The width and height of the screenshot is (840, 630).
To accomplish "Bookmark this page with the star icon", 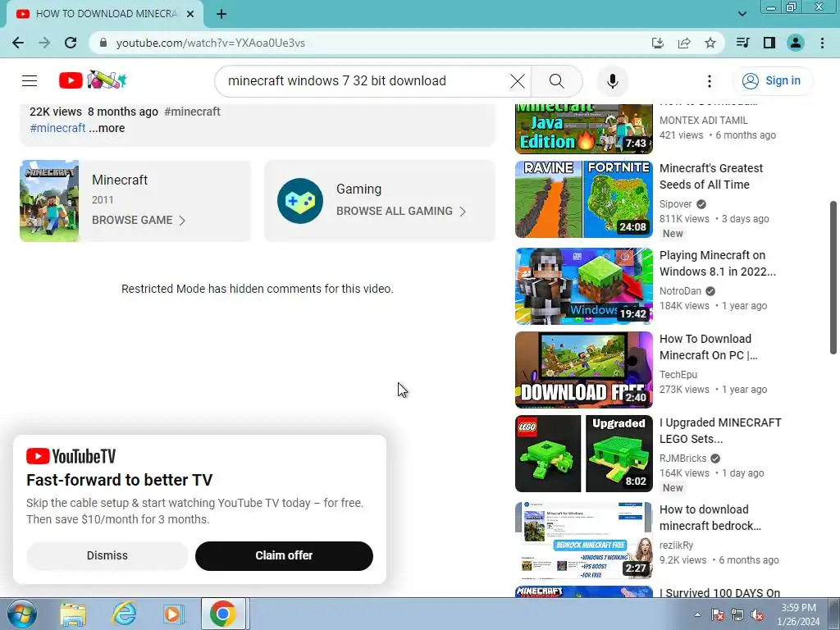I will pos(710,43).
